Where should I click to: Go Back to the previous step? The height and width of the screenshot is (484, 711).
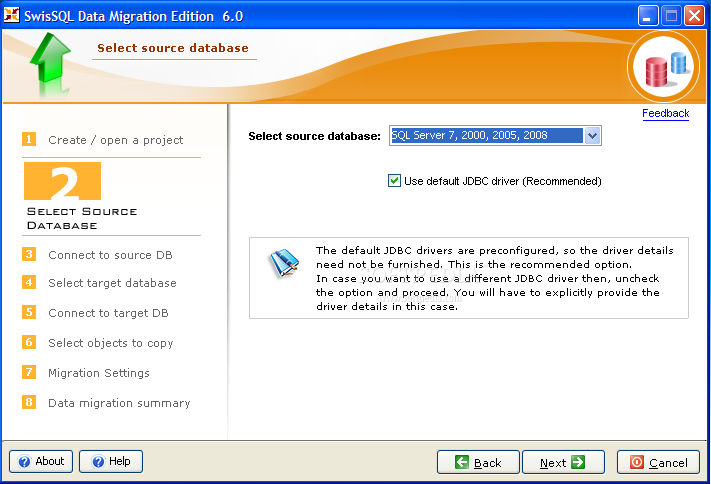pos(478,462)
